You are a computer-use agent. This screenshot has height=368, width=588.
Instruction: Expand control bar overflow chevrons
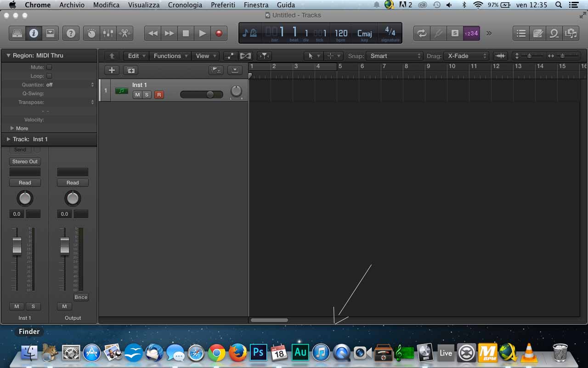coord(489,33)
